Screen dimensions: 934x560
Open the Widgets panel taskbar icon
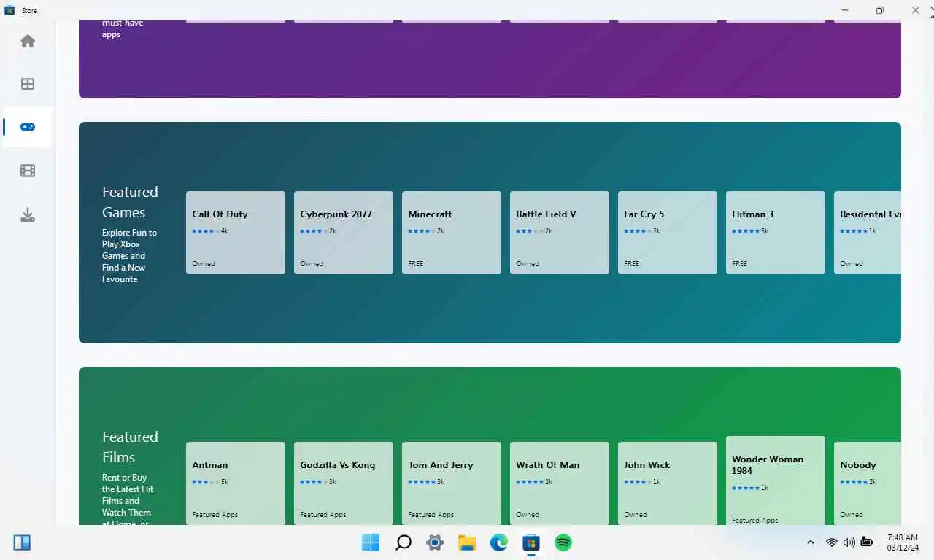22,542
